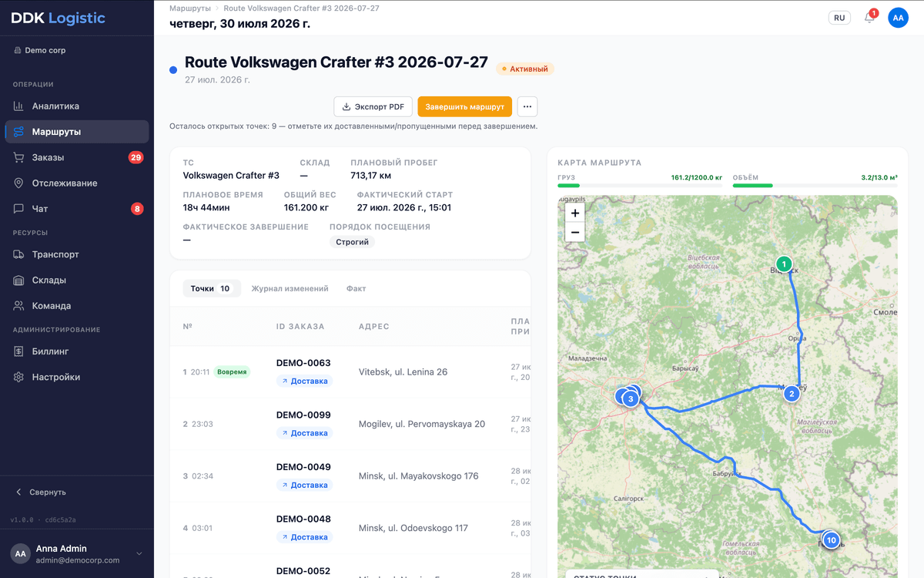Click the 8 badge on Чат
The height and width of the screenshot is (578, 924).
pos(137,209)
